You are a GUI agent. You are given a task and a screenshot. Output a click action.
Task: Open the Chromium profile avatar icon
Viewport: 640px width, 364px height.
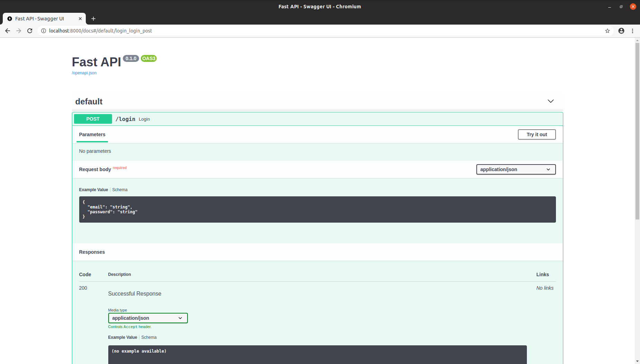(x=621, y=31)
